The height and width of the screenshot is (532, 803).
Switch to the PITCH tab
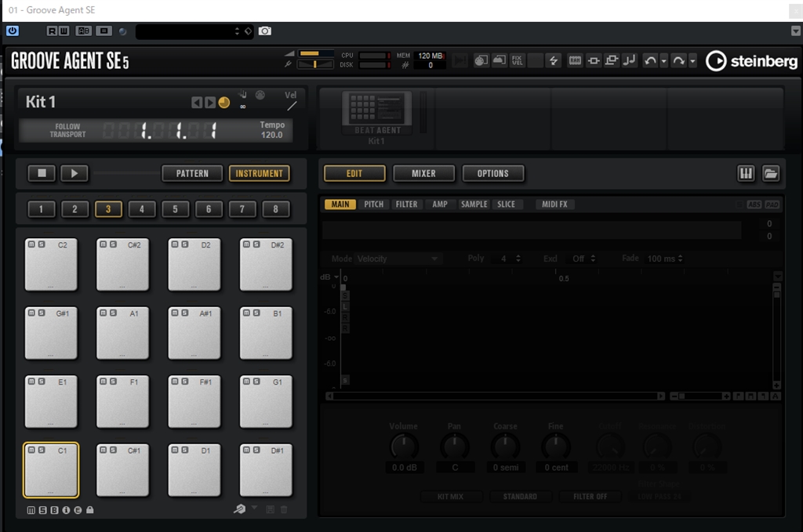(x=374, y=204)
